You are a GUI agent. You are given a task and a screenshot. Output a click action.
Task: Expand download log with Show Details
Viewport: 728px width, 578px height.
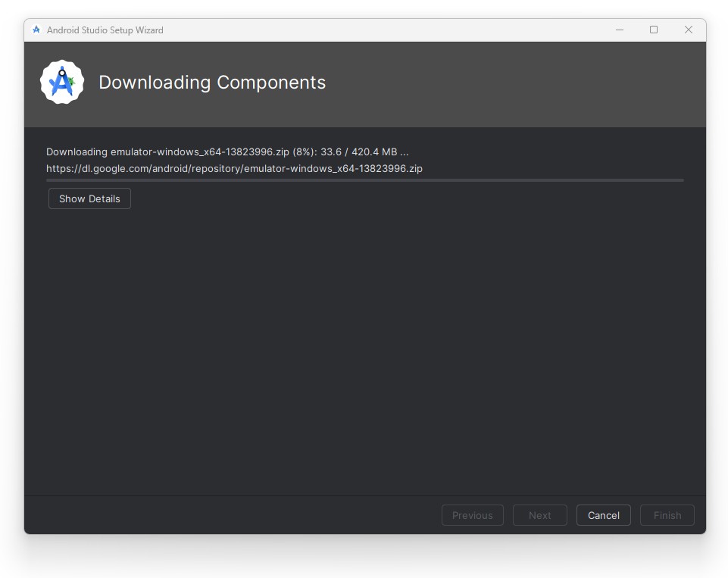(89, 198)
